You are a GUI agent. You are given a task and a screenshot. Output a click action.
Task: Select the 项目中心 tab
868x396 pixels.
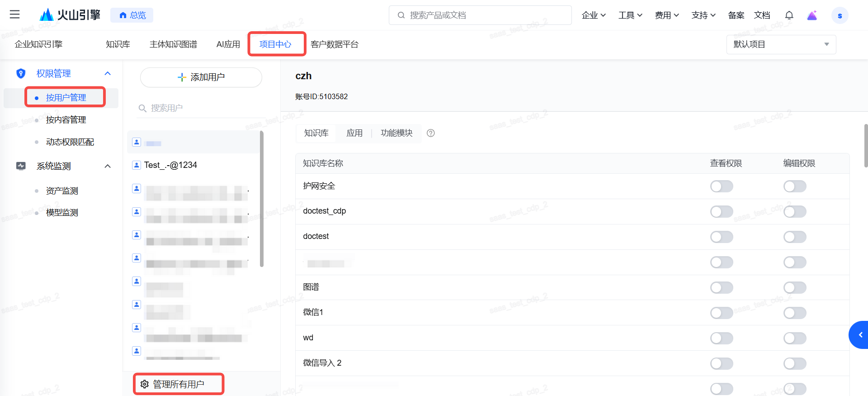click(275, 44)
